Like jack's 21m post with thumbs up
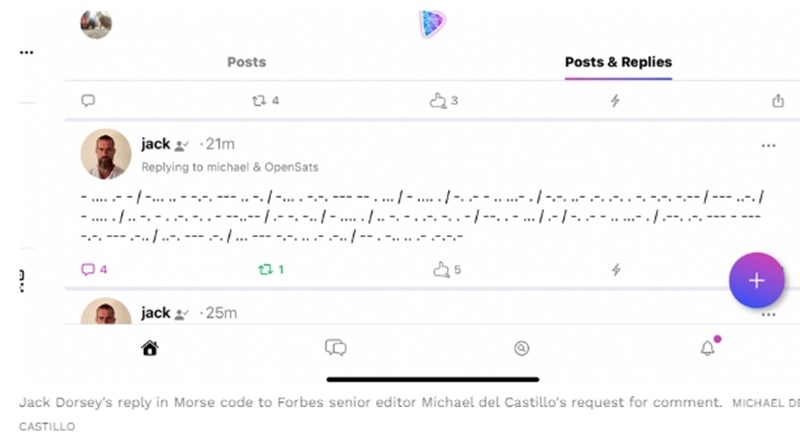This screenshot has height=437, width=800. (x=438, y=269)
